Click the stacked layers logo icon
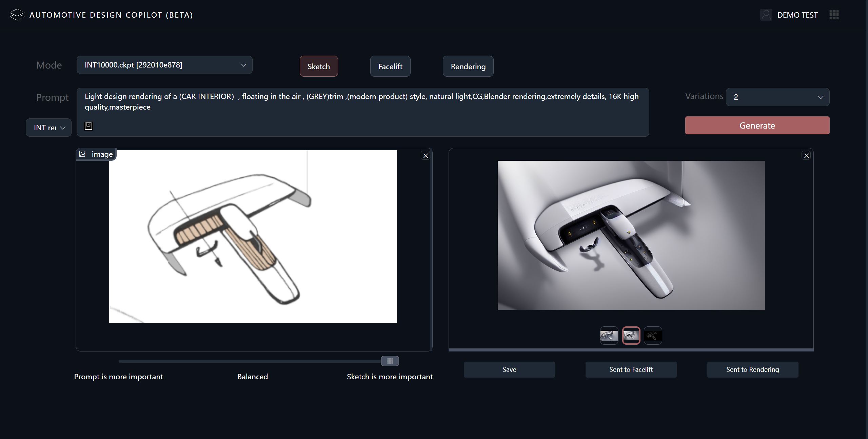Screen dimensions: 868x439 click(17, 15)
